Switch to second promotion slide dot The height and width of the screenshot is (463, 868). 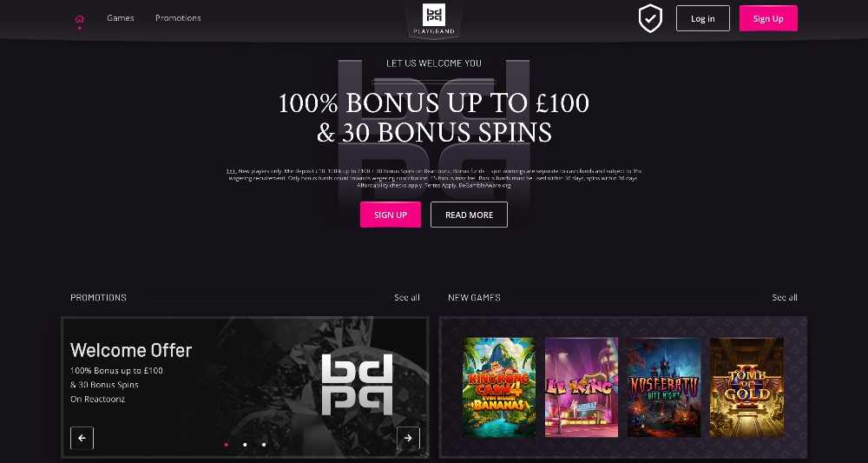(x=245, y=444)
